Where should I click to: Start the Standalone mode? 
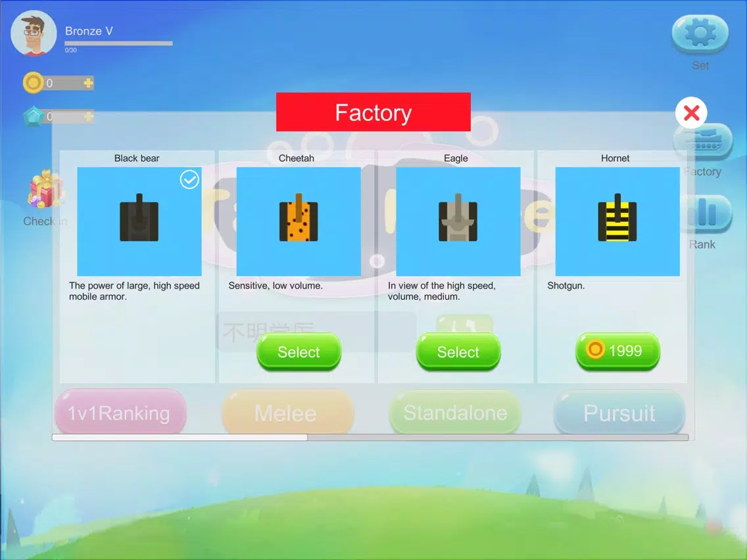[x=455, y=412]
